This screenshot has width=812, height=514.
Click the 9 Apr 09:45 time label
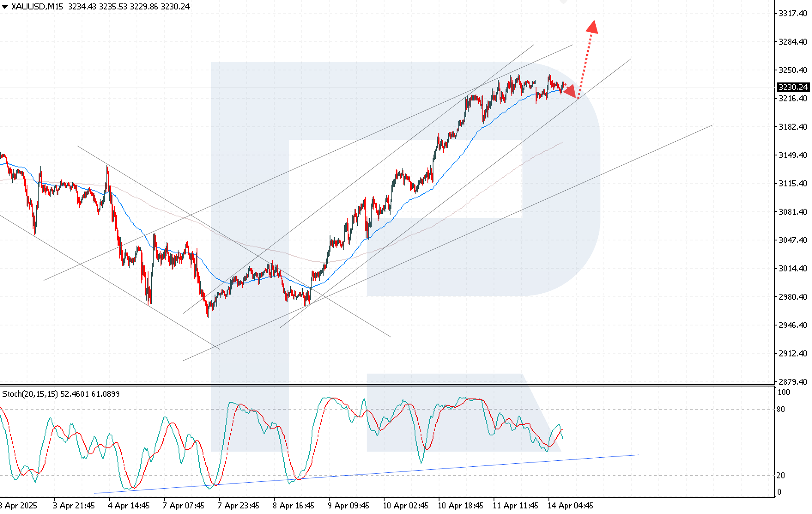point(348,505)
